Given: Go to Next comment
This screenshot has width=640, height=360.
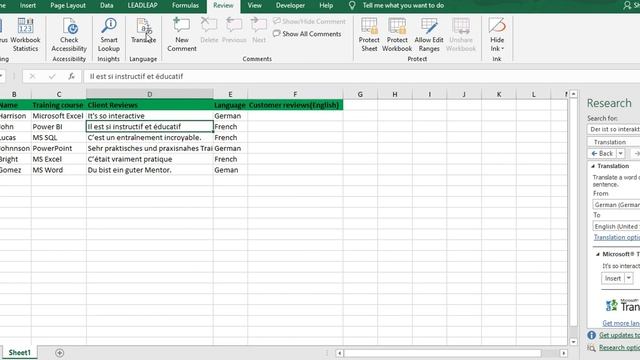Looking at the screenshot, I should pos(259,31).
